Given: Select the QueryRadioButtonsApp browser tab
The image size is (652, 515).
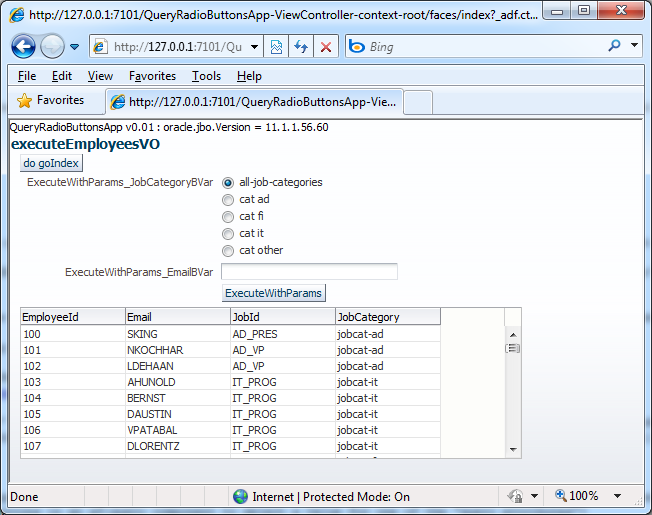Looking at the screenshot, I should (x=254, y=102).
